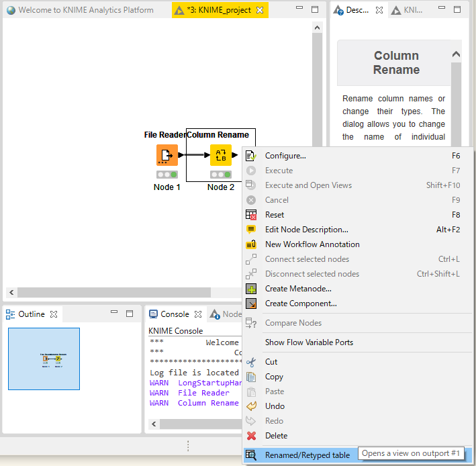Click the Undo arrow icon

point(250,406)
